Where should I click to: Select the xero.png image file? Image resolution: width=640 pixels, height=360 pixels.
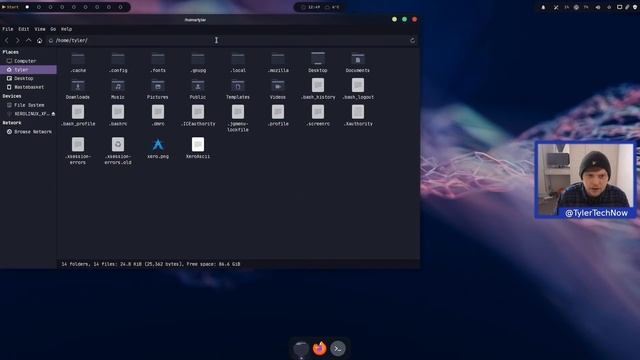158,148
